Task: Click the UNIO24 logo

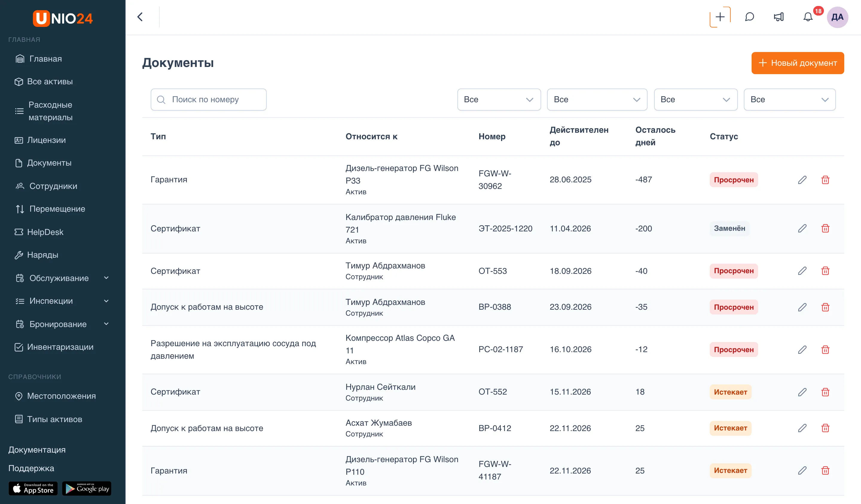Action: click(63, 18)
